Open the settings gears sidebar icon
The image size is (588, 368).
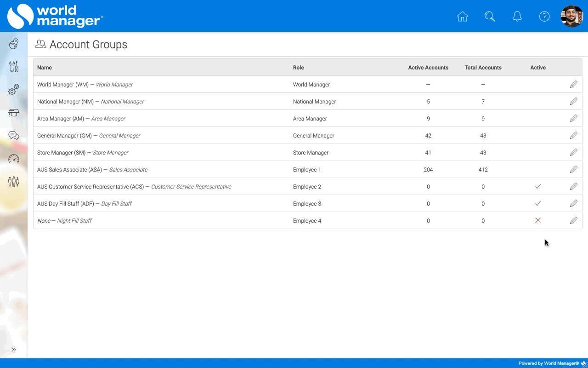click(14, 90)
